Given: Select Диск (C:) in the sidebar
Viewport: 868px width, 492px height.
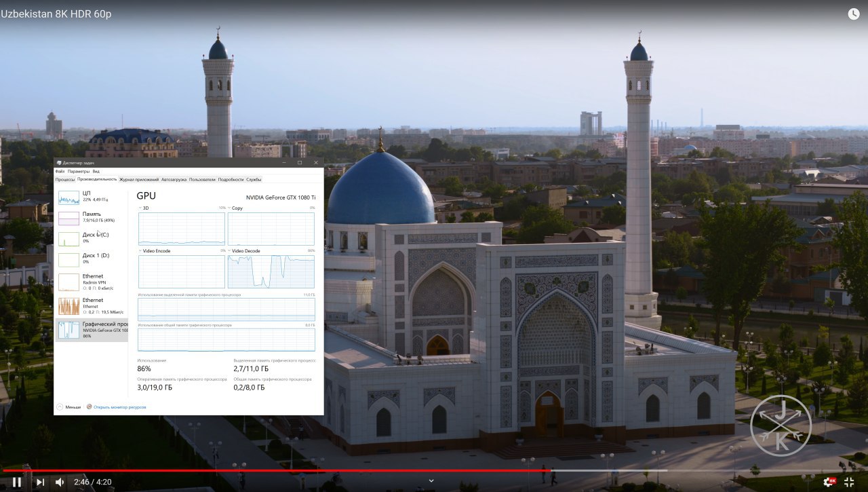Looking at the screenshot, I should (x=91, y=238).
